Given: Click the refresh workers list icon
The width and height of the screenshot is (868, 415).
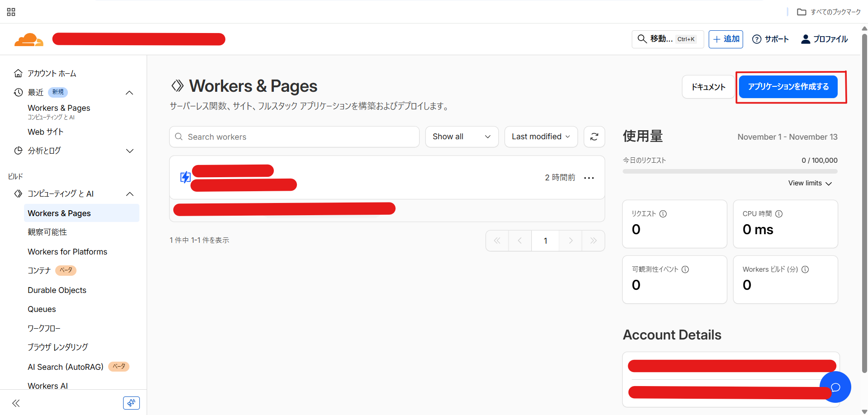Looking at the screenshot, I should pos(594,137).
